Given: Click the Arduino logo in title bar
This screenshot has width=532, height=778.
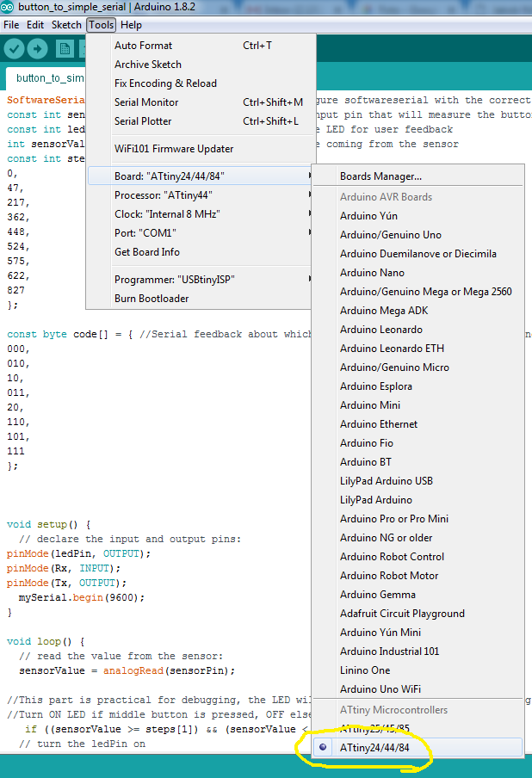Looking at the screenshot, I should point(8,7).
